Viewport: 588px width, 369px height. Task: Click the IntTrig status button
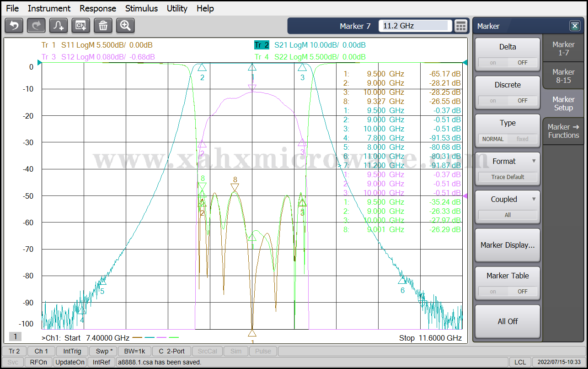pyautogui.click(x=72, y=351)
